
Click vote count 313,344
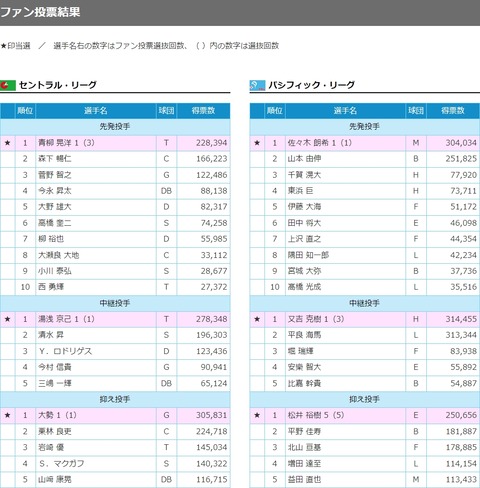[461, 335]
